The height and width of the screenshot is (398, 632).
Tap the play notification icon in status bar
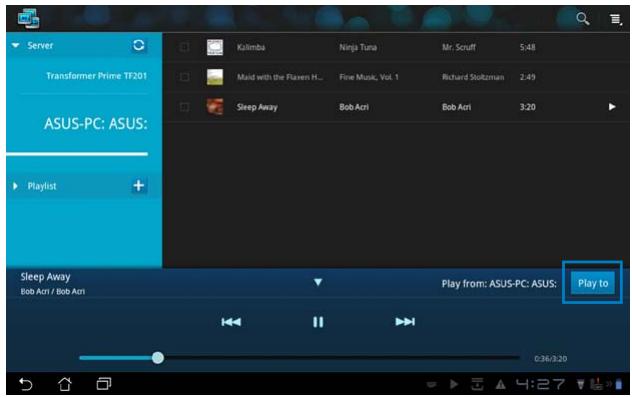tap(453, 384)
